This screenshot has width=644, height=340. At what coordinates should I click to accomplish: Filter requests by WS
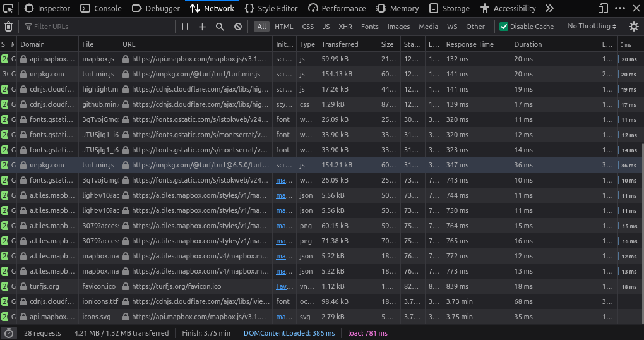452,27
